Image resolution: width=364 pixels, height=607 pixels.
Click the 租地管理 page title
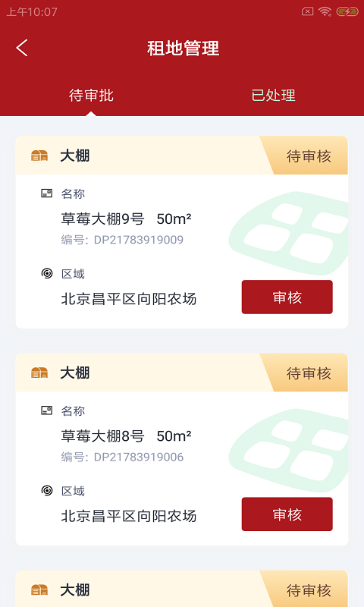[x=183, y=49]
